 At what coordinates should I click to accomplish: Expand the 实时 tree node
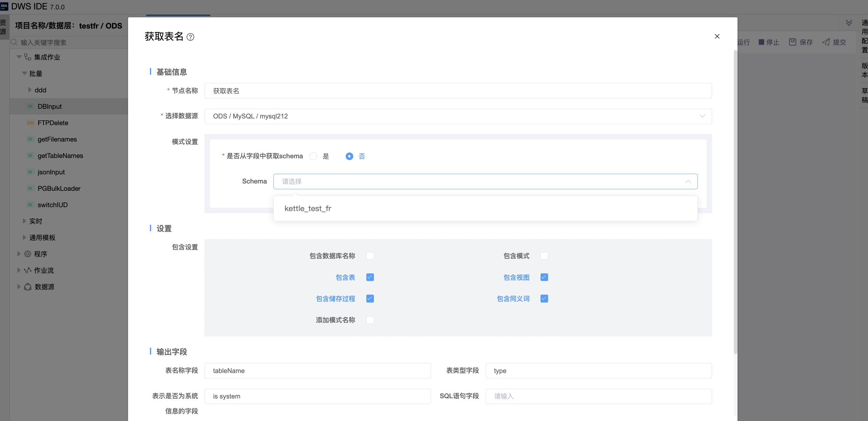pyautogui.click(x=24, y=221)
